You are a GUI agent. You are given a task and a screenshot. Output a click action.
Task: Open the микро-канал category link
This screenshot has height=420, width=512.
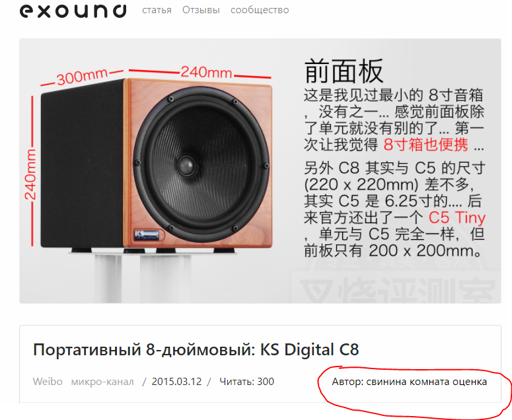(x=102, y=382)
